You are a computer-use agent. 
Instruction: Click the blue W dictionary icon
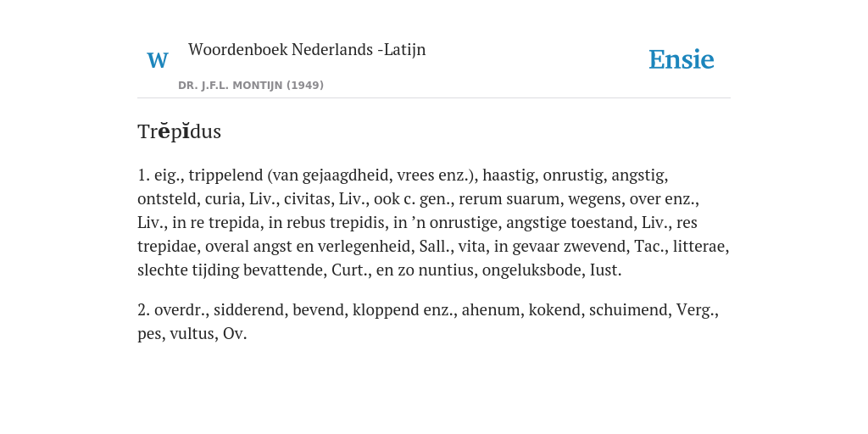coord(157,60)
